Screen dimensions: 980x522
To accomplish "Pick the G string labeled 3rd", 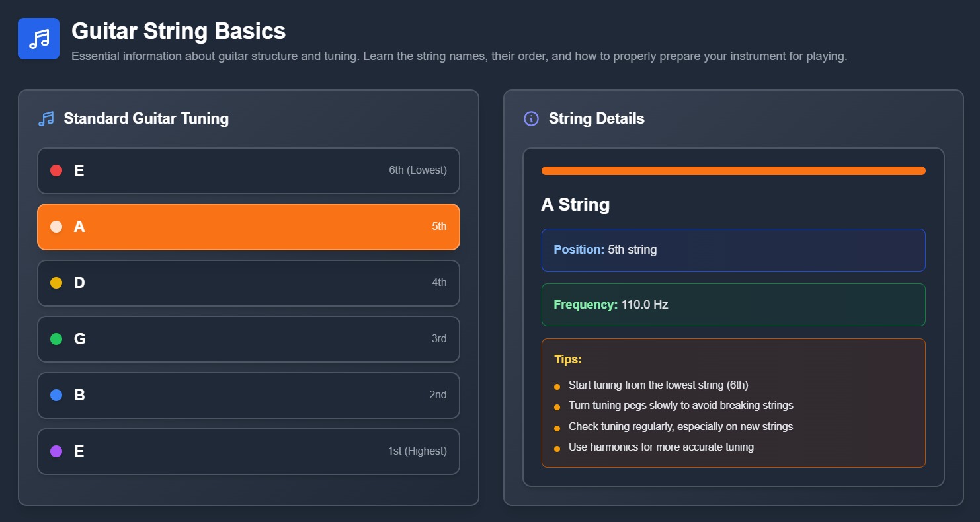I will (248, 339).
